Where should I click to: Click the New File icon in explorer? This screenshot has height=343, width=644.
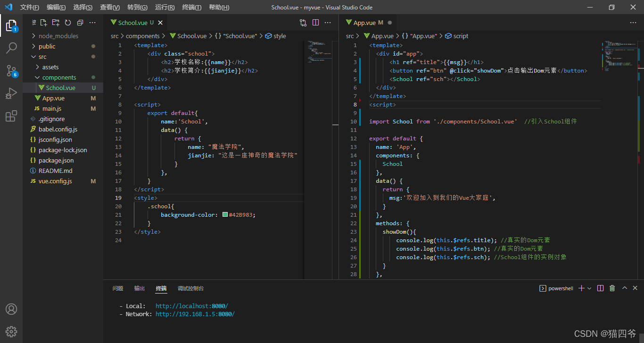click(43, 23)
